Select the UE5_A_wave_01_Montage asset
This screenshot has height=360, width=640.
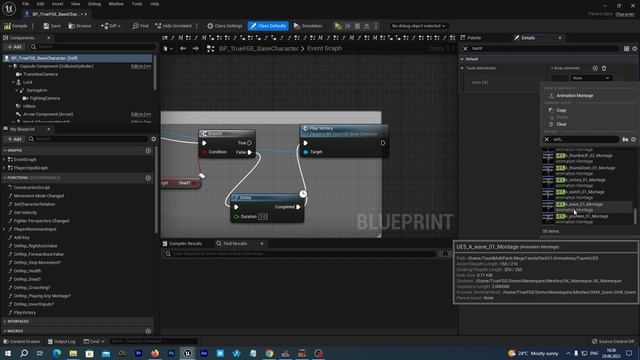(587, 207)
